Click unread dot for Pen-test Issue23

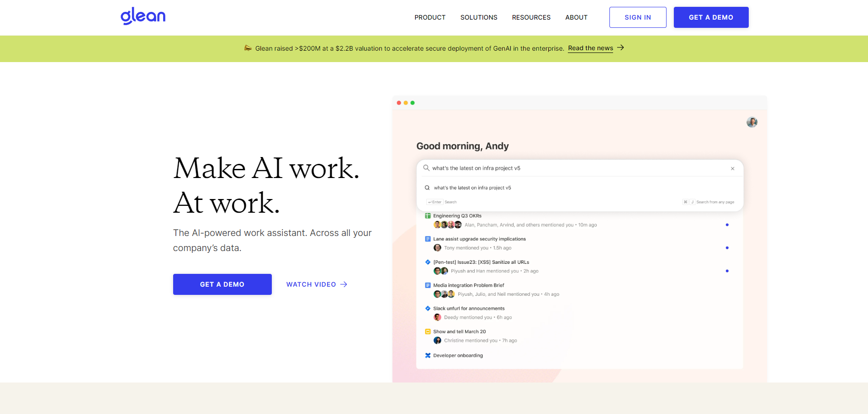(727, 271)
